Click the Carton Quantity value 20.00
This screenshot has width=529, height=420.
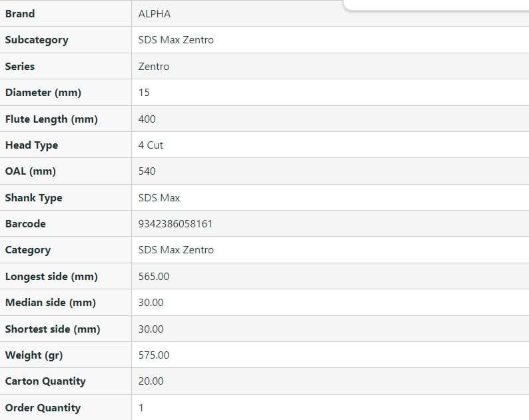(x=151, y=381)
